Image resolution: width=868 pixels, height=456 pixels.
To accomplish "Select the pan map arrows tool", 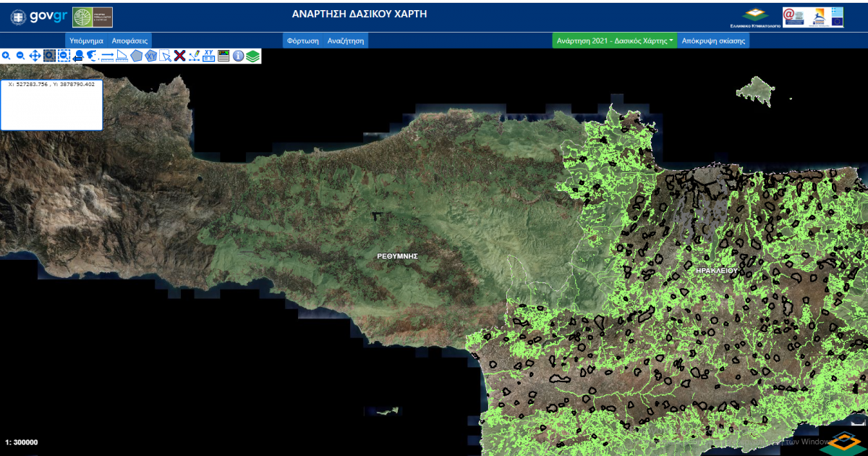I will [x=35, y=56].
